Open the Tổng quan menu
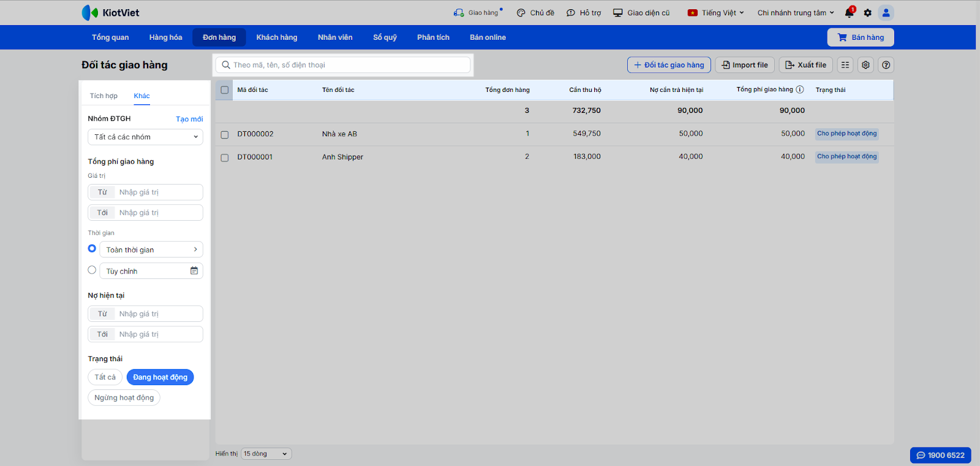 click(110, 37)
